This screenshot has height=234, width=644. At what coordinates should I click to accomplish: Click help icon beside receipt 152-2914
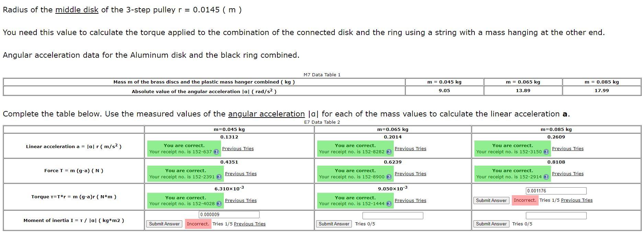coord(546,177)
